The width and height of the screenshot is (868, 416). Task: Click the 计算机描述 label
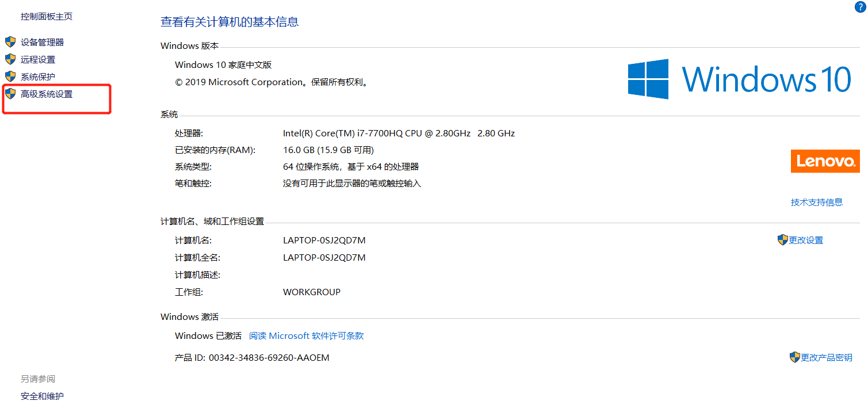(x=198, y=274)
